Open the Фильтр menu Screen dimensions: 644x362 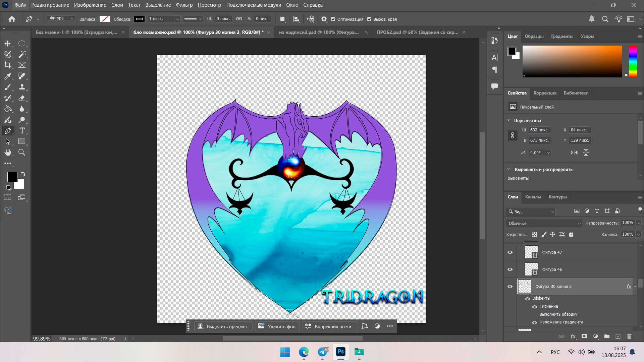point(184,5)
